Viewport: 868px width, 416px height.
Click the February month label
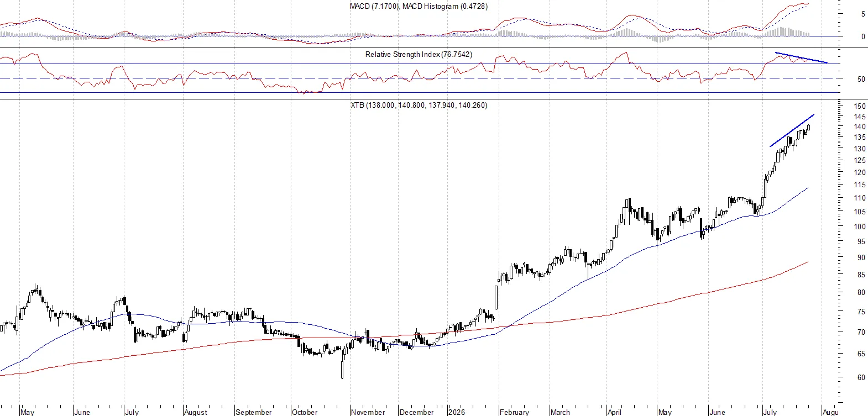[514, 412]
